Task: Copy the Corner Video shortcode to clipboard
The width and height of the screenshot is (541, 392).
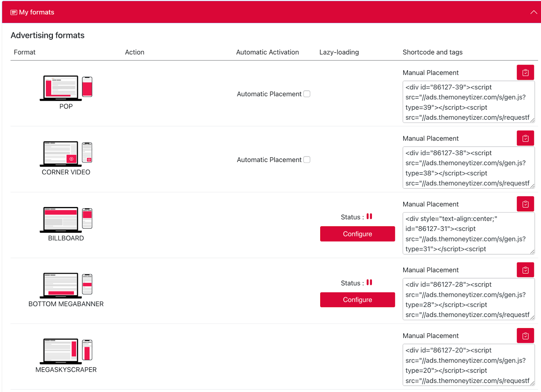Action: (525, 138)
